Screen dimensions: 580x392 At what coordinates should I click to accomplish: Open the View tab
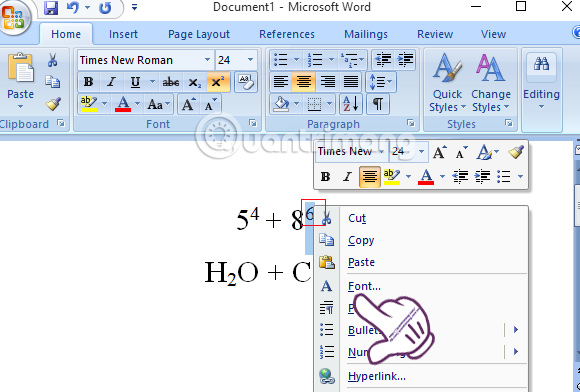click(x=493, y=34)
